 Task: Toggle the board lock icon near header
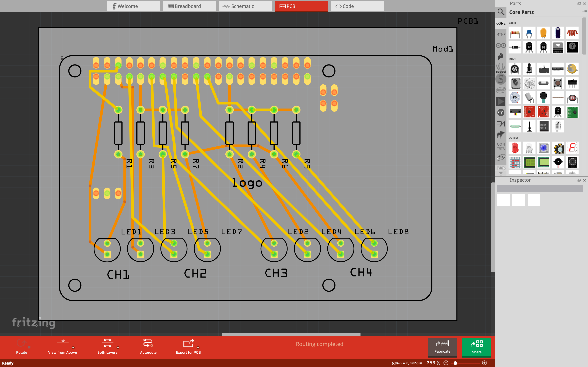point(62,58)
